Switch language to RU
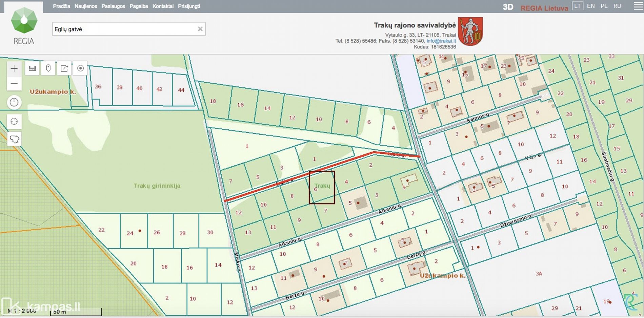Viewport: 644px width, 318px height. 617,6
